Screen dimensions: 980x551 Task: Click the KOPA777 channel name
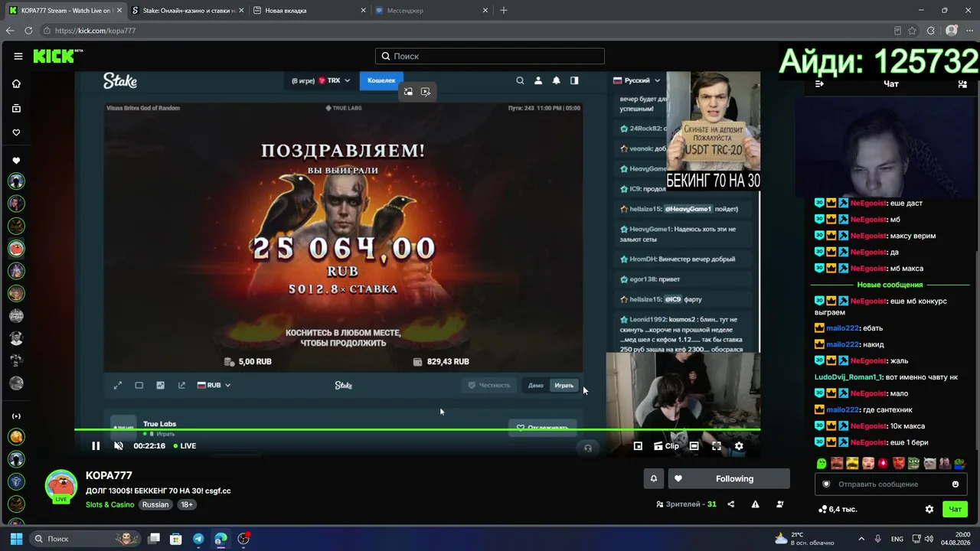click(x=109, y=475)
